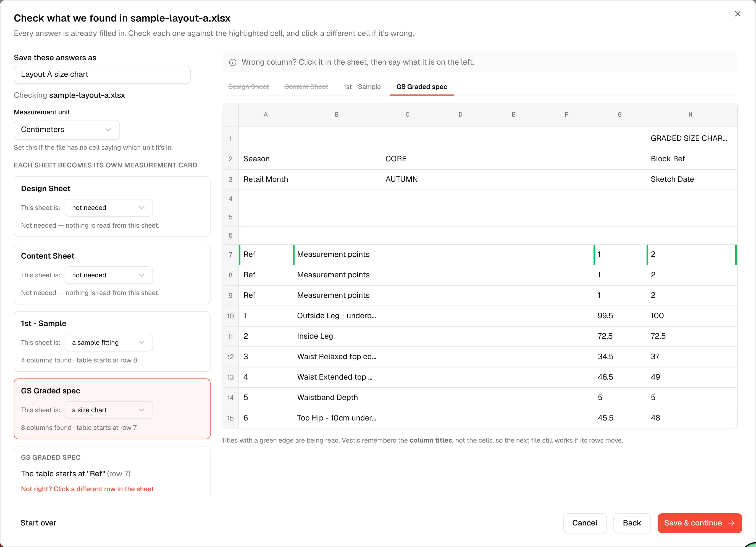The image size is (756, 547).
Task: Click column header B in the sheet
Action: [x=337, y=115]
